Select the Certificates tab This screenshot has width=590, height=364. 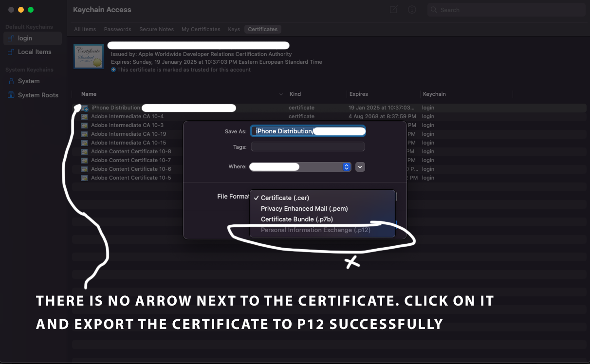pos(263,29)
